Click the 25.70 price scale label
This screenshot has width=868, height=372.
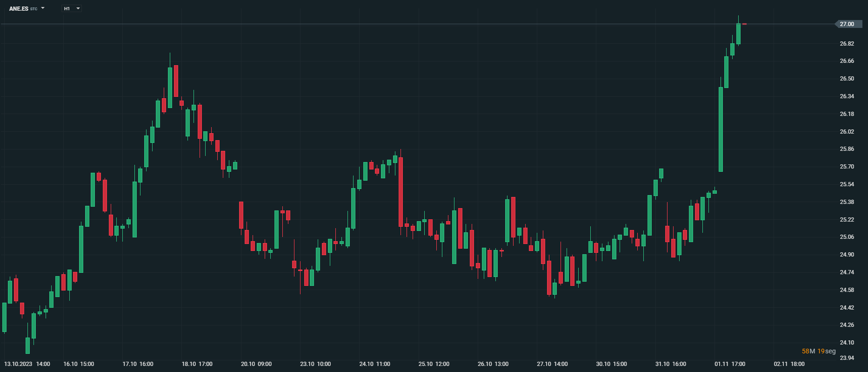click(x=847, y=167)
